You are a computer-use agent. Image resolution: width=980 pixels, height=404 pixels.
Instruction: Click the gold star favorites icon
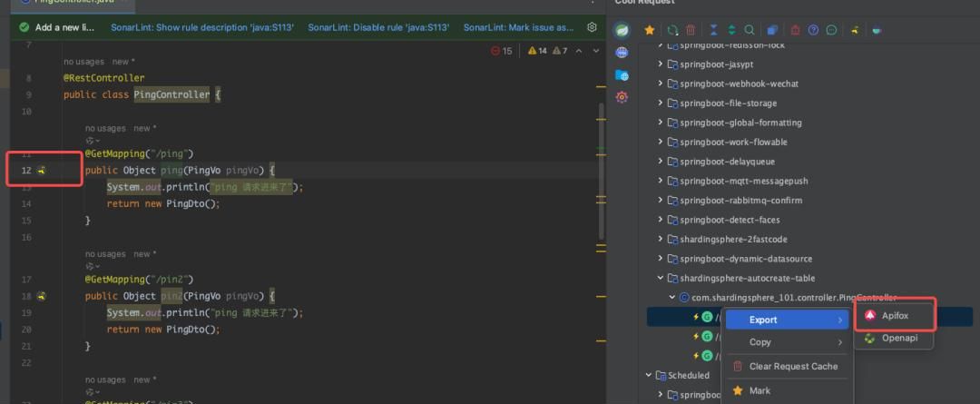649,30
